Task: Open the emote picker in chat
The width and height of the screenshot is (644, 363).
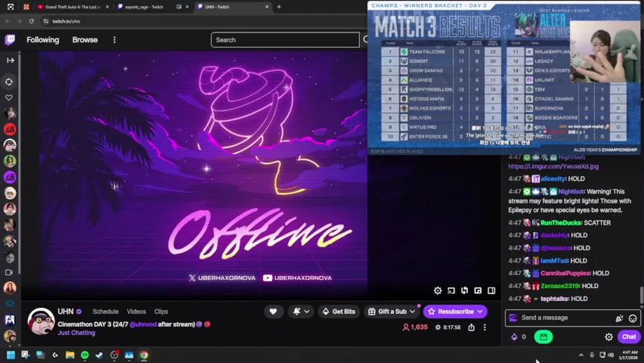Action: [x=633, y=318]
